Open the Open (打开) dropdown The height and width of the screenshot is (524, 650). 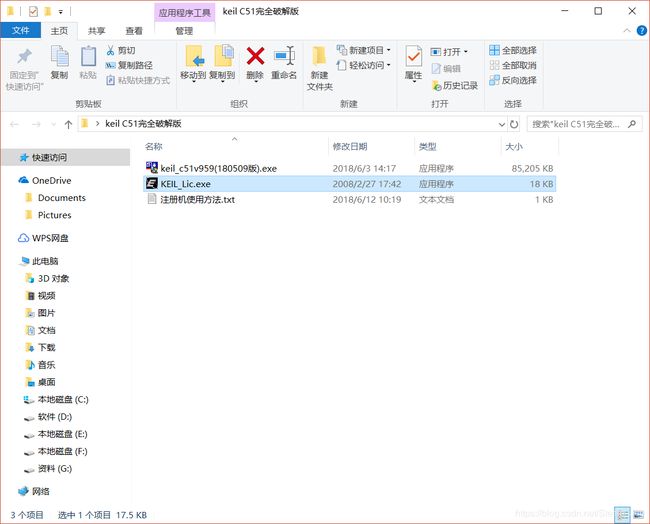coord(449,52)
